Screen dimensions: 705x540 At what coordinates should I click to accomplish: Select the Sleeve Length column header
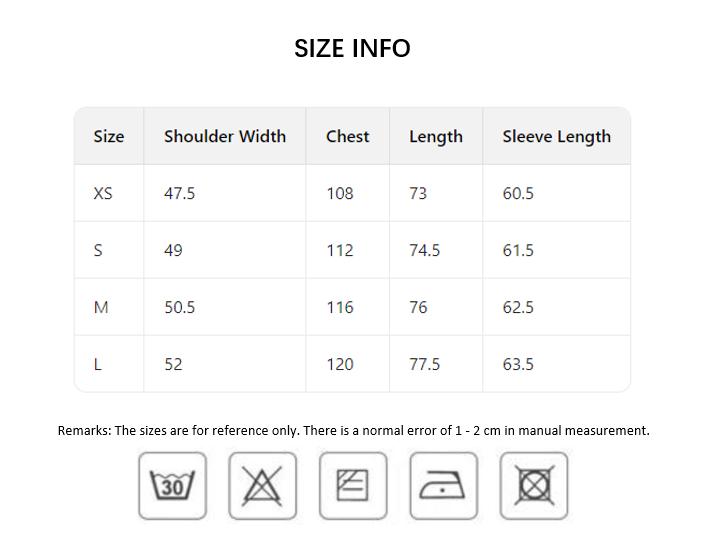[557, 137]
